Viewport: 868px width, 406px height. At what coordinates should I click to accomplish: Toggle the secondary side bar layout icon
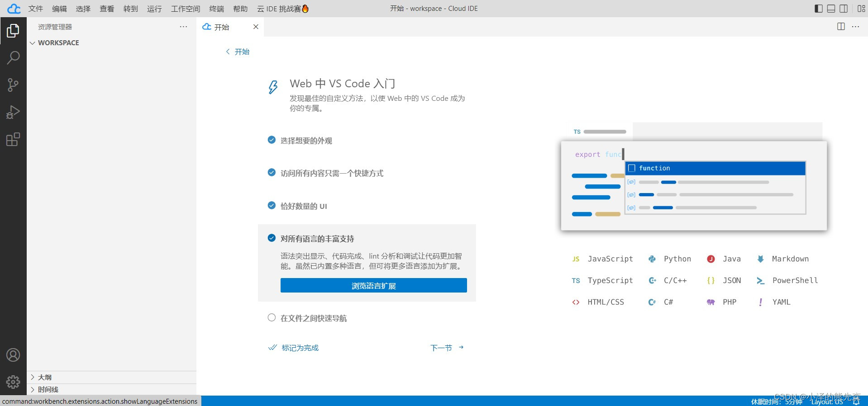[x=844, y=9]
